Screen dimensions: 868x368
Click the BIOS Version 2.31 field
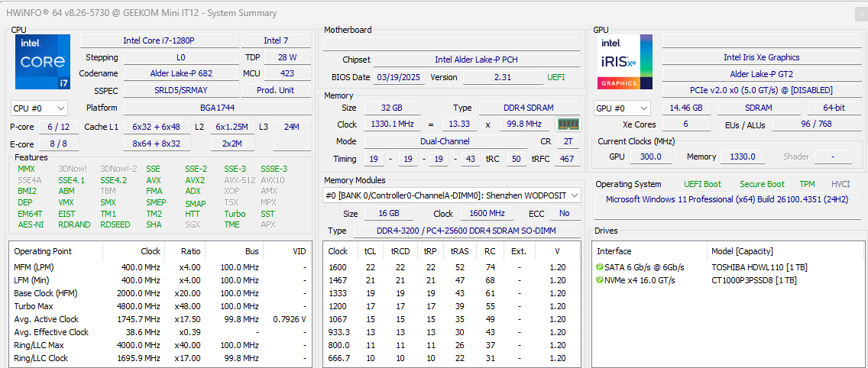click(502, 77)
